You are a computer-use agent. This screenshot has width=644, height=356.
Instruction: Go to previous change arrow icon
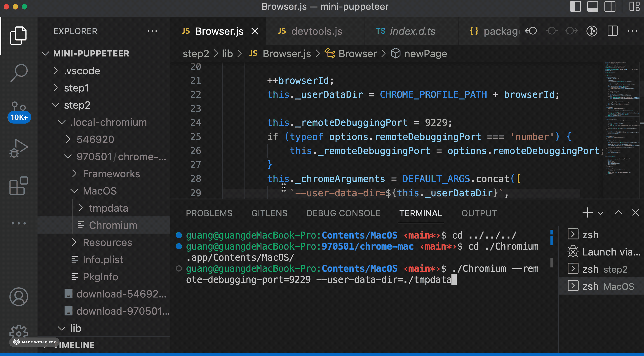coord(531,31)
